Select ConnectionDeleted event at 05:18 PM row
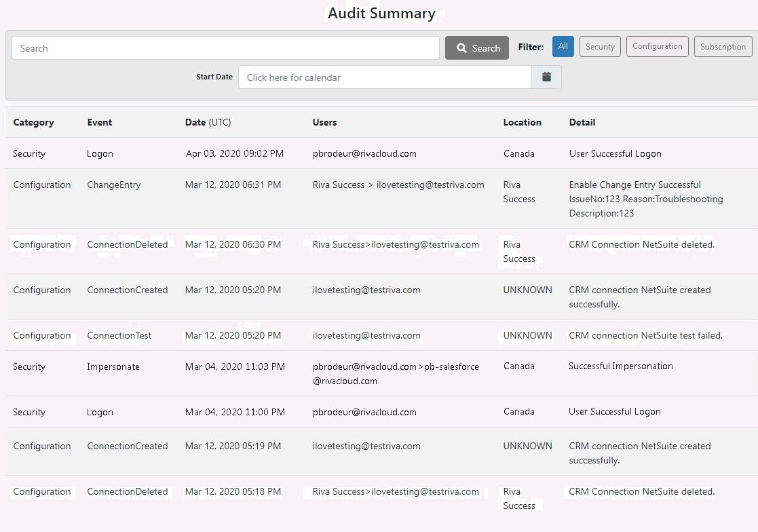 pos(127,491)
